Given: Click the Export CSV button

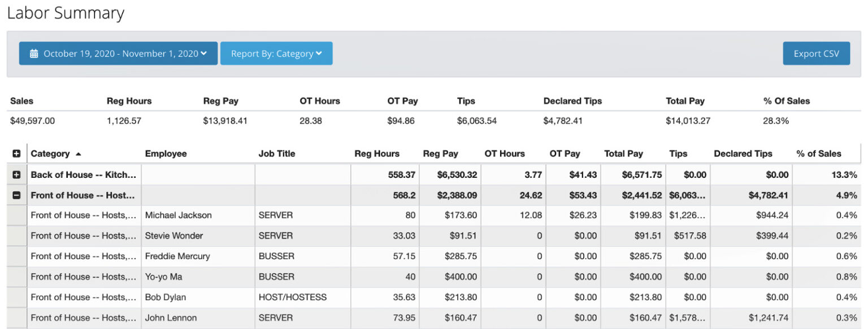Looking at the screenshot, I should pyautogui.click(x=816, y=54).
